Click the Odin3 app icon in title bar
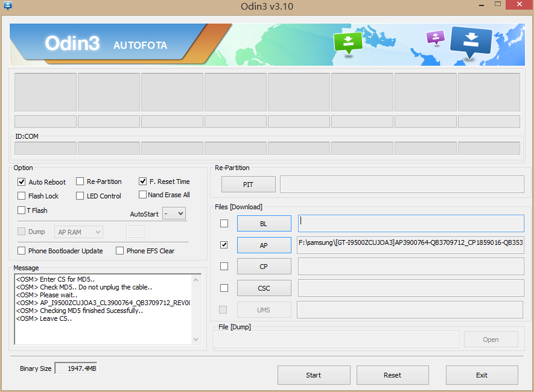534x392 pixels. 7,5
